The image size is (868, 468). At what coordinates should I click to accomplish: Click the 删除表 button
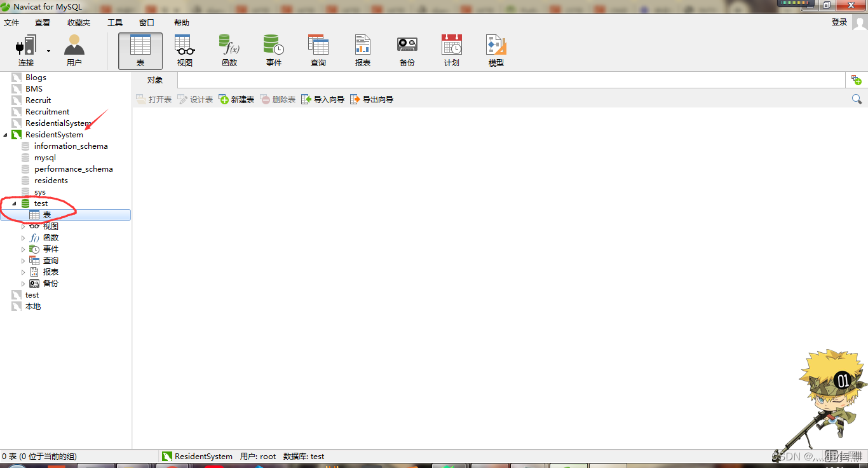point(278,99)
